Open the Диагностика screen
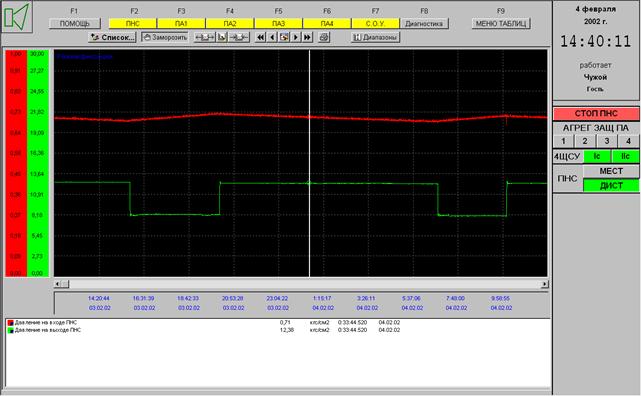Image resolution: width=641 pixels, height=396 pixels. (424, 24)
